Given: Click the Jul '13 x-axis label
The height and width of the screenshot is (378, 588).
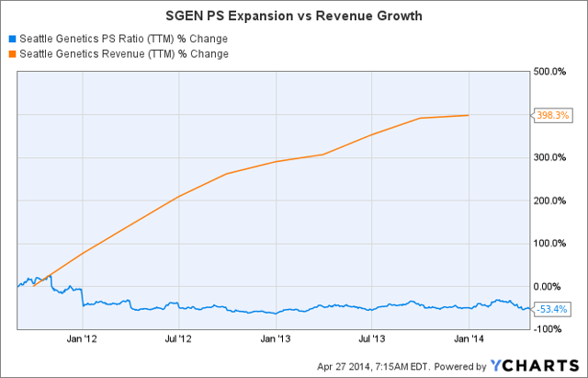Looking at the screenshot, I should (x=371, y=339).
